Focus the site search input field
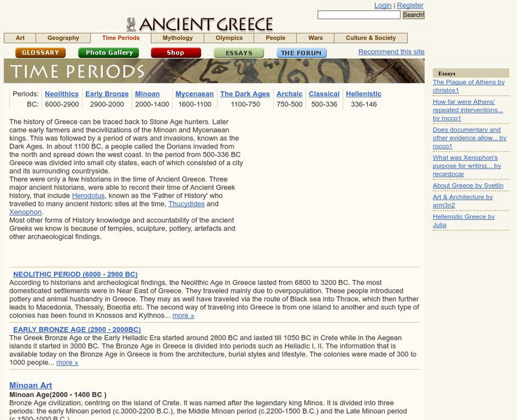This screenshot has height=420, width=517. pyautogui.click(x=359, y=15)
